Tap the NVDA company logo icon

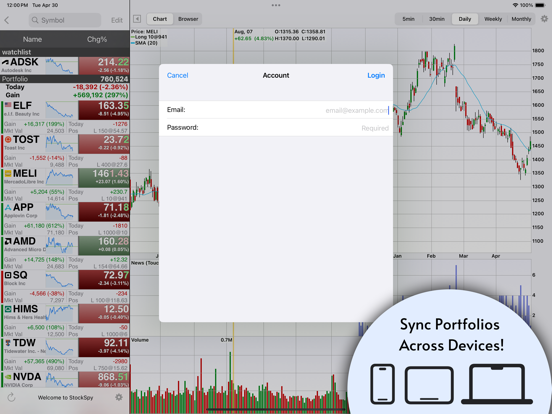click(8, 377)
